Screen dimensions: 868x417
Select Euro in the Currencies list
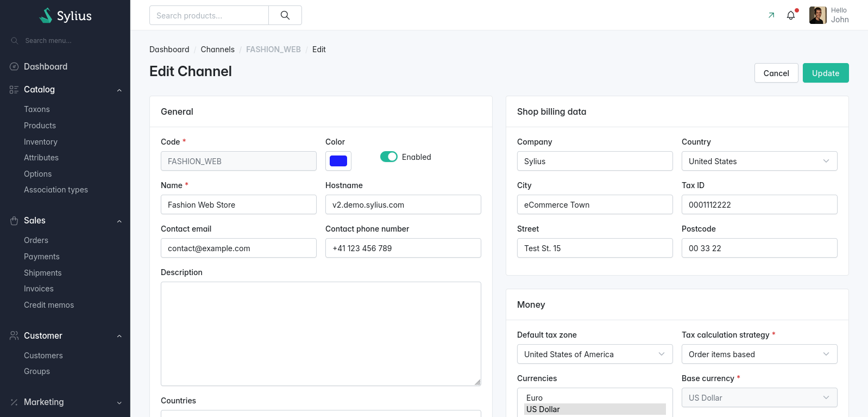(x=534, y=398)
